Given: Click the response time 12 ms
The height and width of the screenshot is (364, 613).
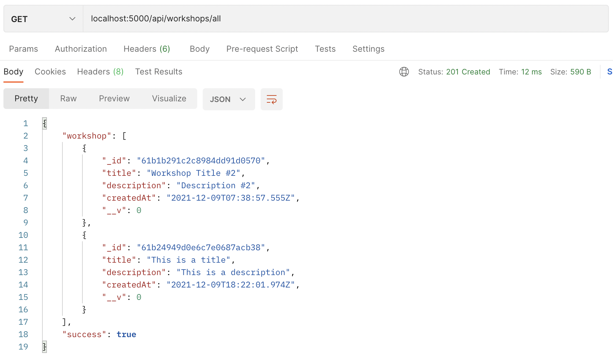Looking at the screenshot, I should 531,72.
